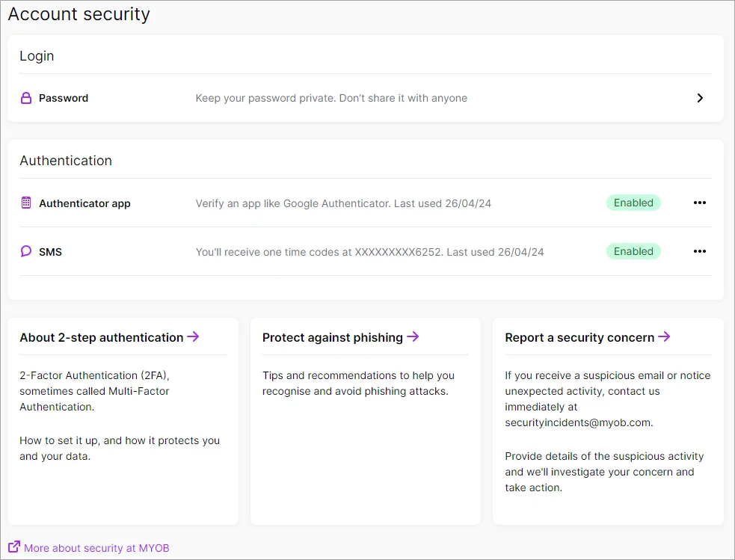Open the Protect against phishing heading link
This screenshot has height=560, width=735.
[332, 337]
